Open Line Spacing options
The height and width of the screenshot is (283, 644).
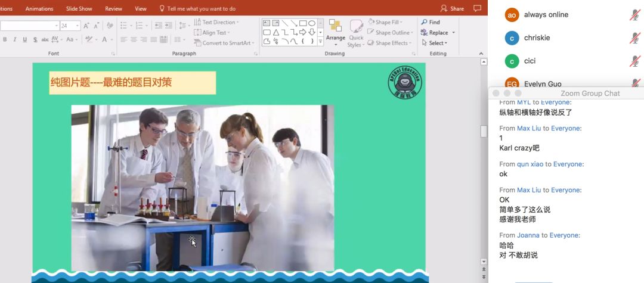point(184,26)
